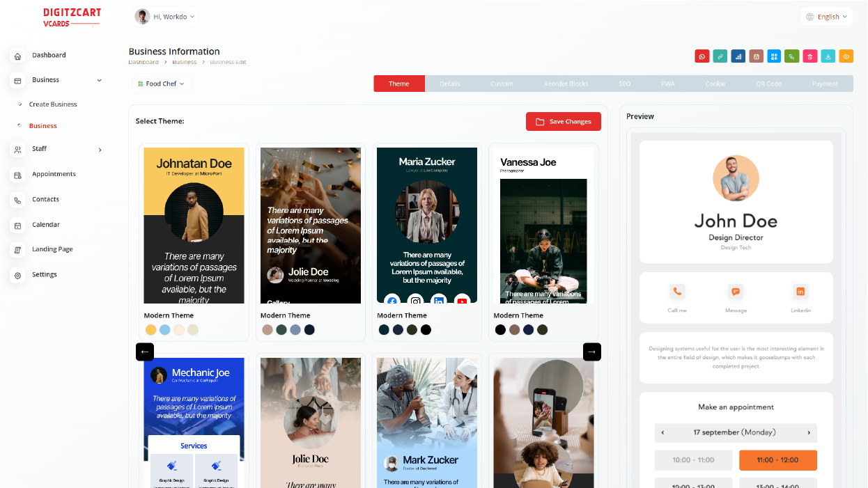This screenshot has width=868, height=488.
Task: Switch to the Details tab
Action: [x=450, y=83]
